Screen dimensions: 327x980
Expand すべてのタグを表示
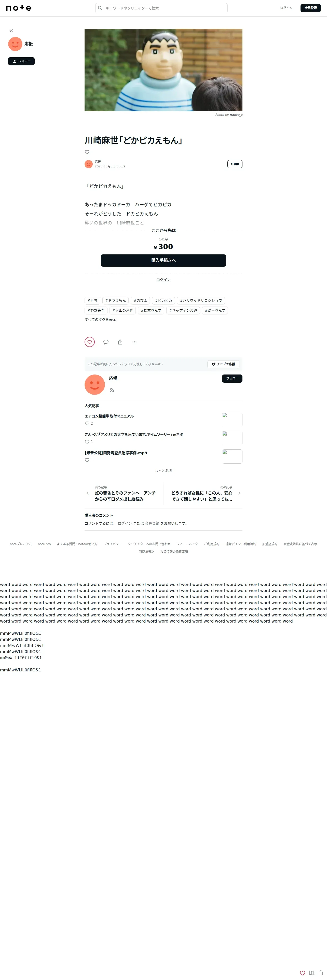pyautogui.click(x=101, y=320)
